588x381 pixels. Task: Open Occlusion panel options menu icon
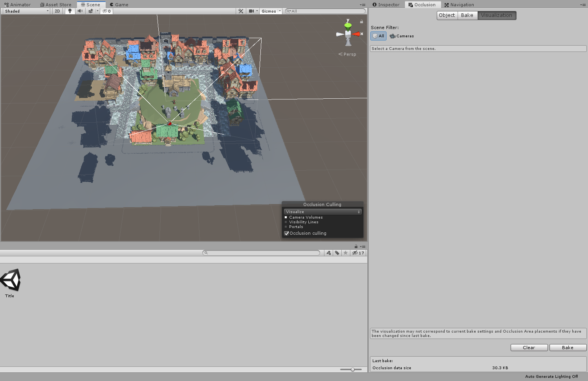coord(583,5)
